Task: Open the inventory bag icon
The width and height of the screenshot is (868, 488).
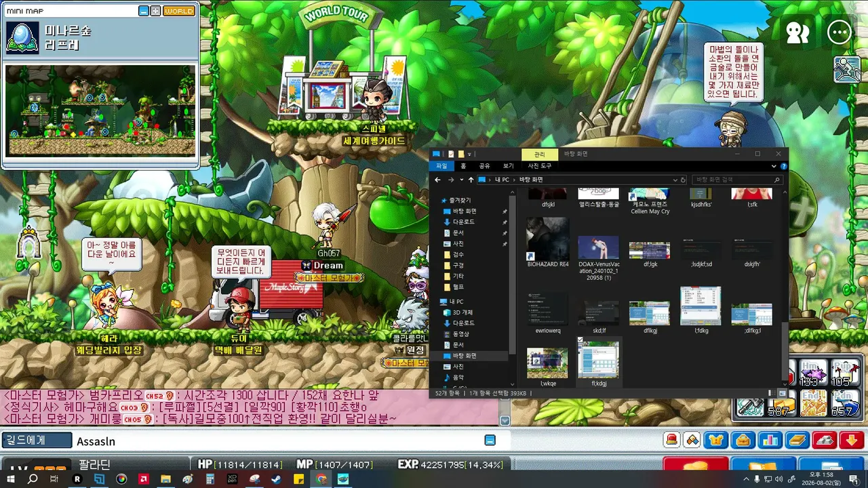Action: 743,440
